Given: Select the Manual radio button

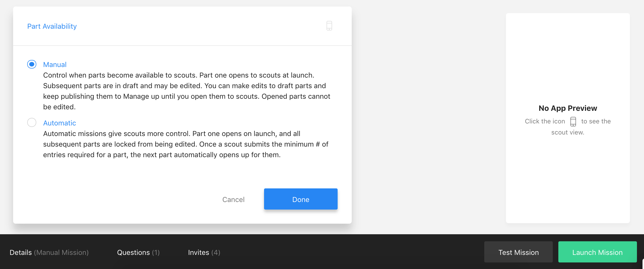Looking at the screenshot, I should 32,64.
